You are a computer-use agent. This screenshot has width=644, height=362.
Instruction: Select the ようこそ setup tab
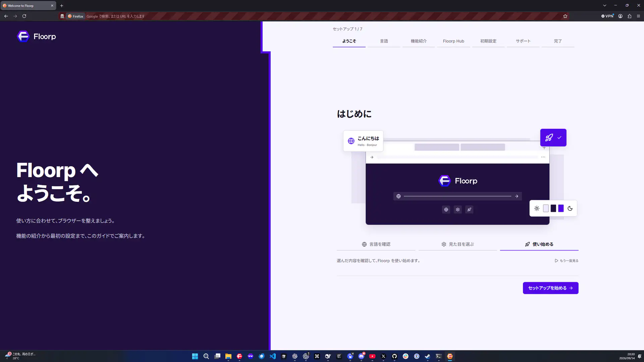pyautogui.click(x=349, y=41)
